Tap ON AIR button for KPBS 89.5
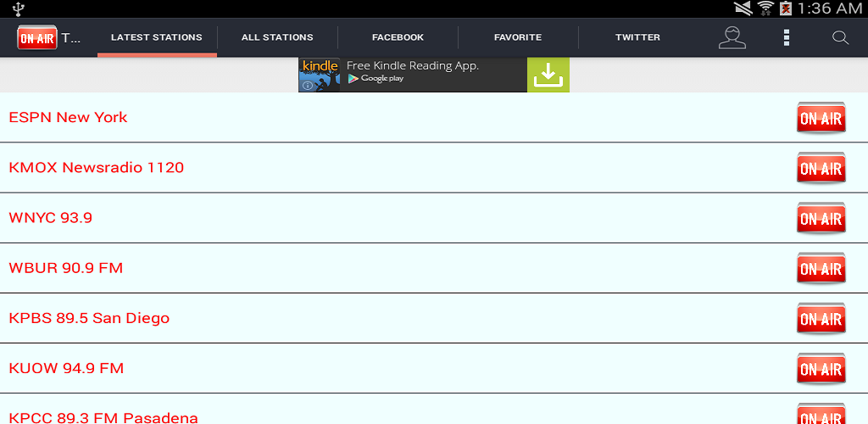868x424 pixels. point(821,319)
